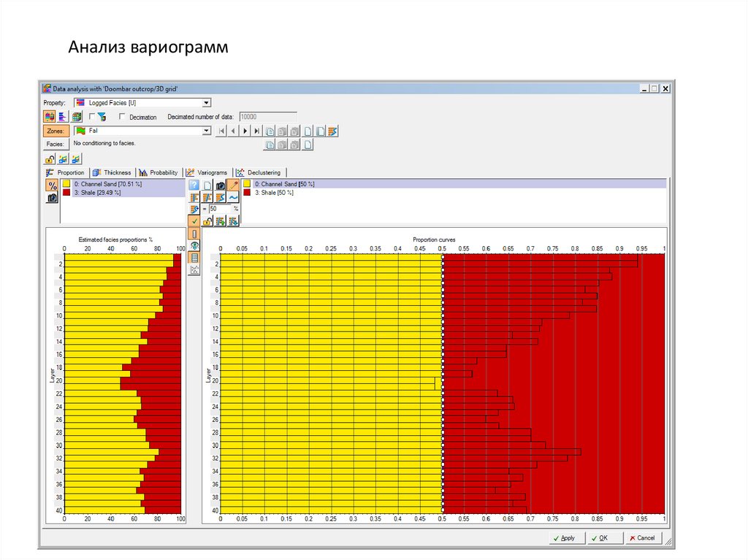Click the eye visibility icon in middle toolbar
This screenshot has height=560, width=748.
(x=194, y=245)
